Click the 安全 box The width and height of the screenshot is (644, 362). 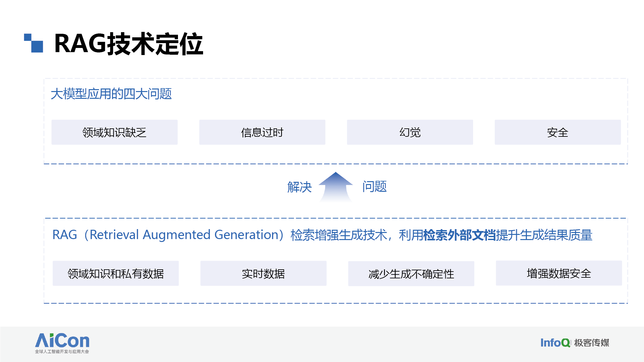click(x=558, y=132)
